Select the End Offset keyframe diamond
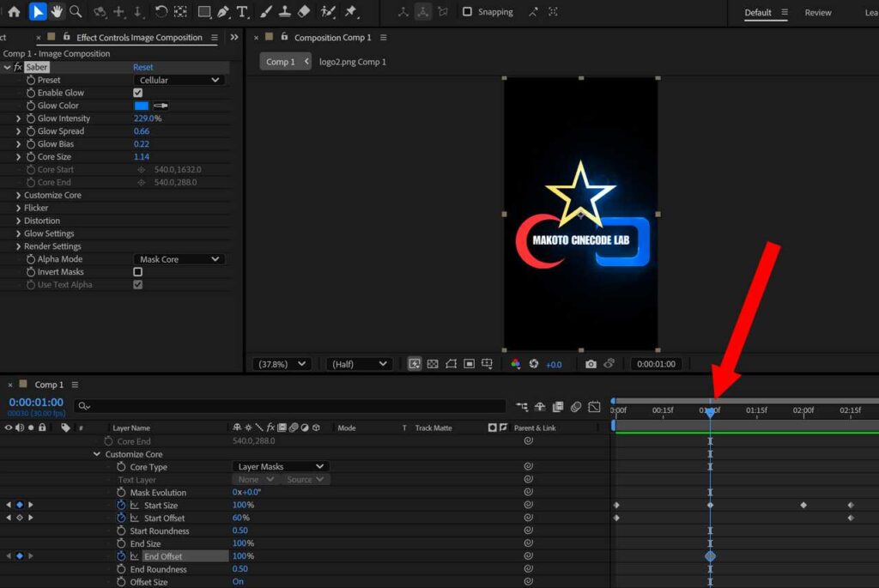Viewport: 879px width, 588px height. click(x=710, y=556)
